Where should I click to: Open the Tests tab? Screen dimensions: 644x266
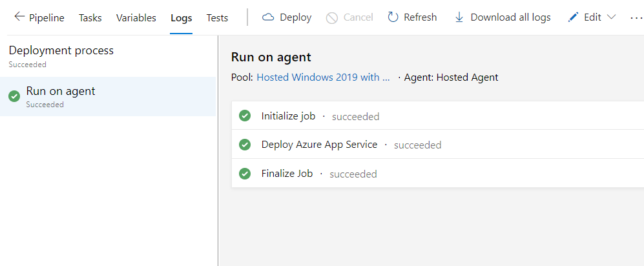(x=217, y=18)
